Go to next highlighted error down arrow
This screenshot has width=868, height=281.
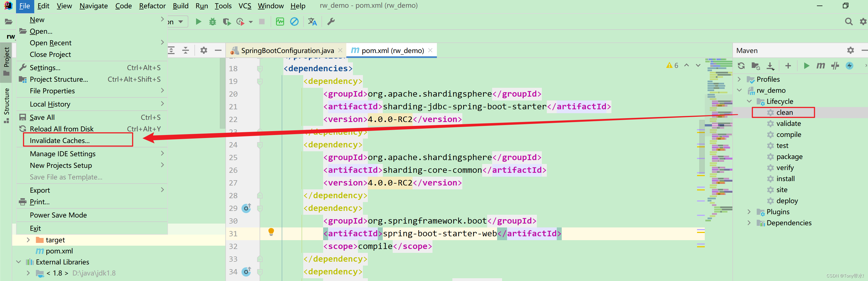pos(698,65)
